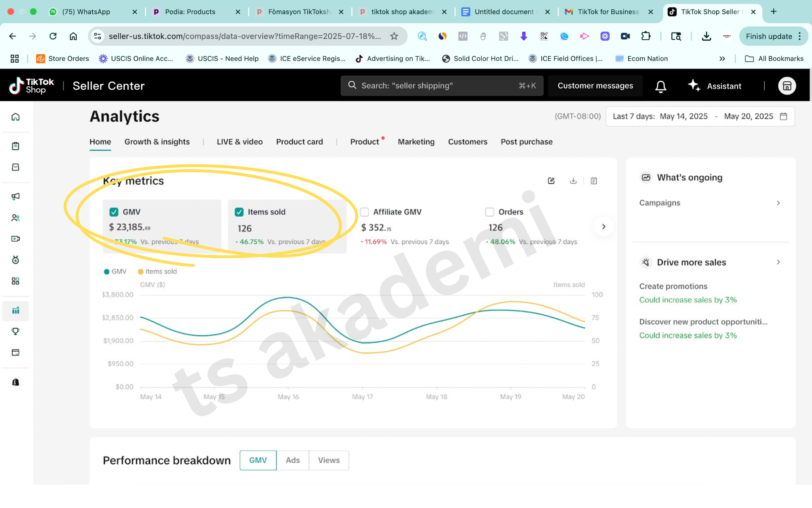Click the Customer messages button
Screen dimensions: 812x508
[595, 86]
